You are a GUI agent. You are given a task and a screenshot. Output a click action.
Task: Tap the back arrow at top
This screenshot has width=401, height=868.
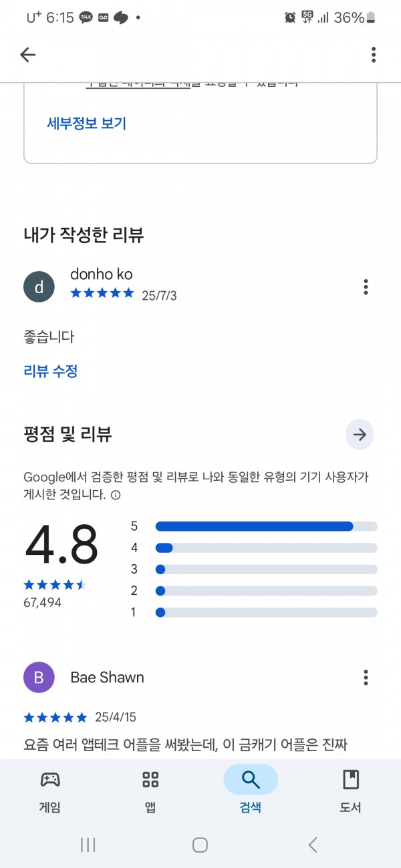[x=27, y=55]
